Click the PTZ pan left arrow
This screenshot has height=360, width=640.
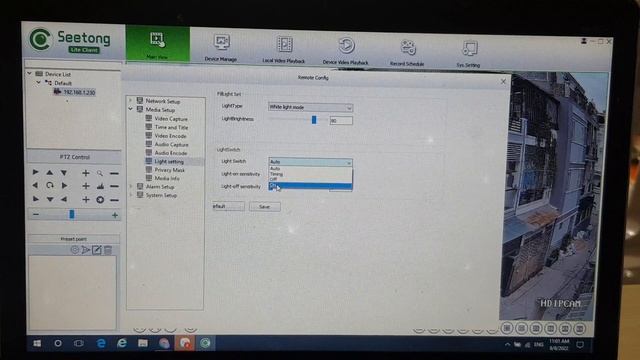pos(35,185)
